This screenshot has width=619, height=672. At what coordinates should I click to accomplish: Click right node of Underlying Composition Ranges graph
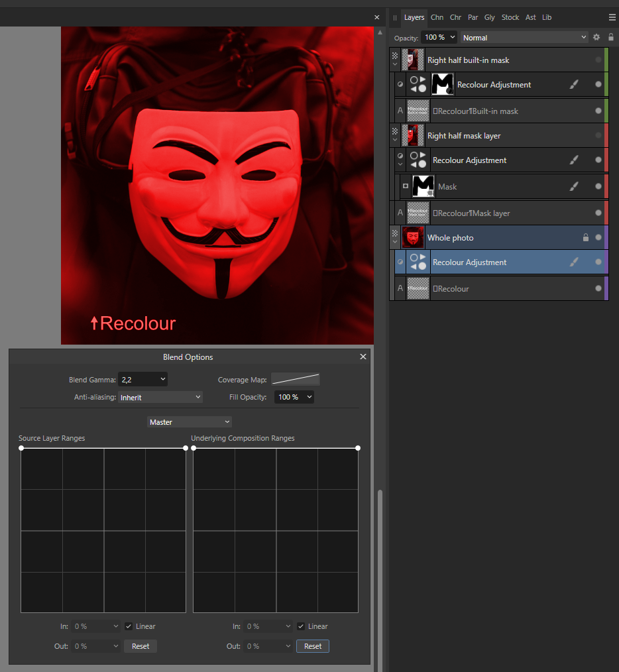(358, 448)
